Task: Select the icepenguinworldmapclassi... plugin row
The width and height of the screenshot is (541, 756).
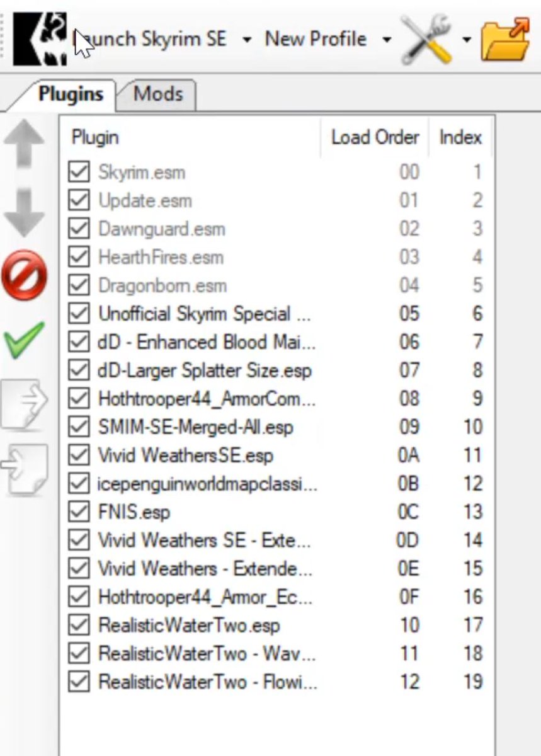Action: point(276,484)
